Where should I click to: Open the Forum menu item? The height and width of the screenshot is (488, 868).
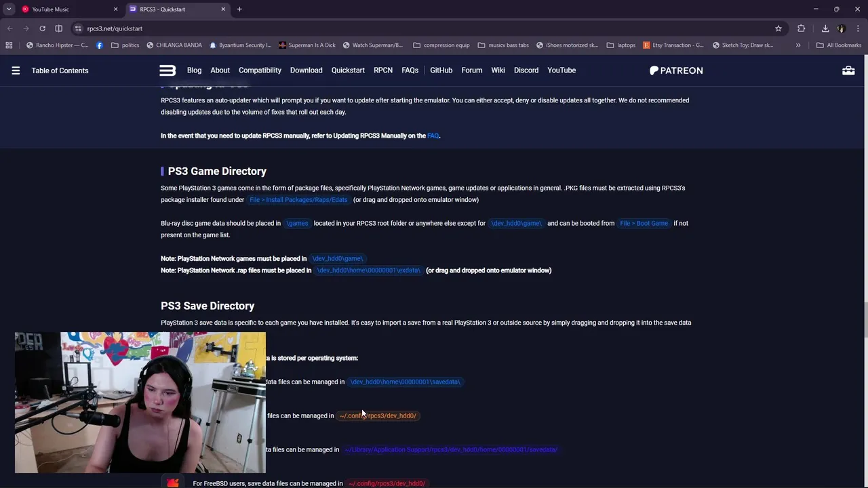(472, 70)
